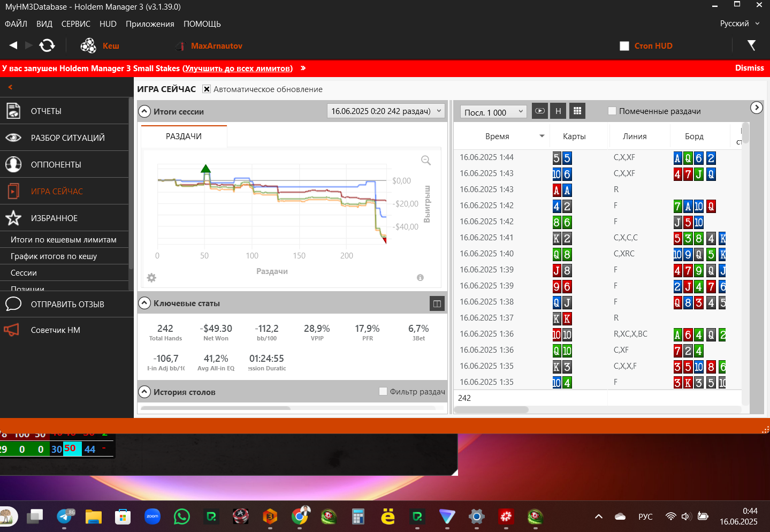Toggle Автоматическое обновление checkbox

[x=207, y=89]
